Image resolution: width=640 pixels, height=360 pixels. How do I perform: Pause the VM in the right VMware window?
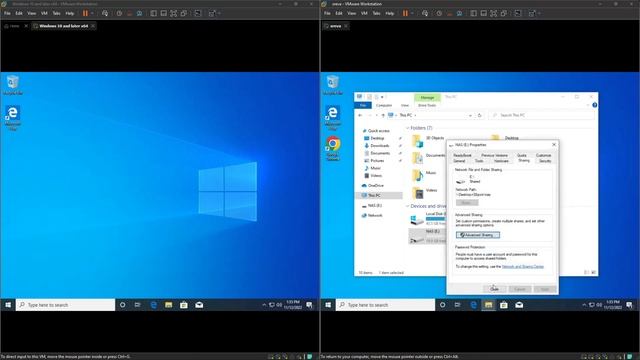click(x=405, y=13)
